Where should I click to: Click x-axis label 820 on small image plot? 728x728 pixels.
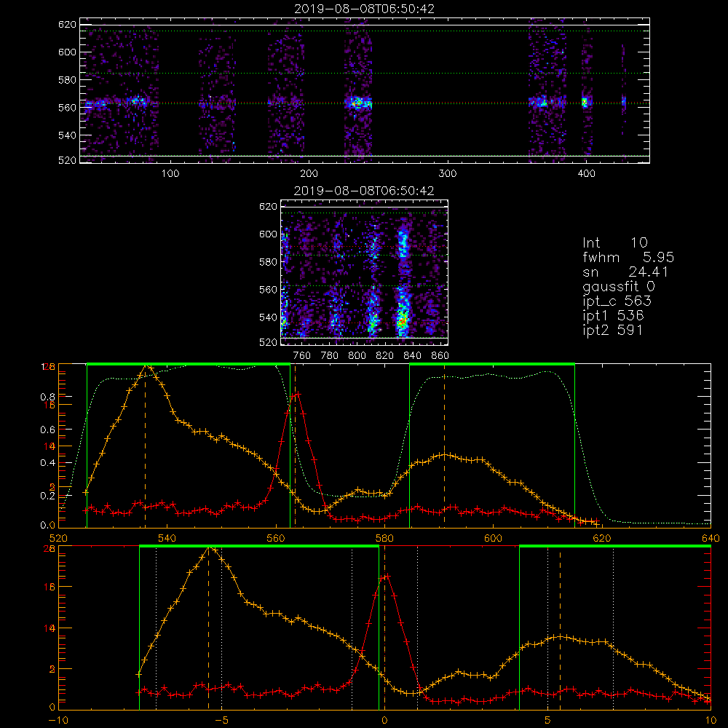click(385, 356)
